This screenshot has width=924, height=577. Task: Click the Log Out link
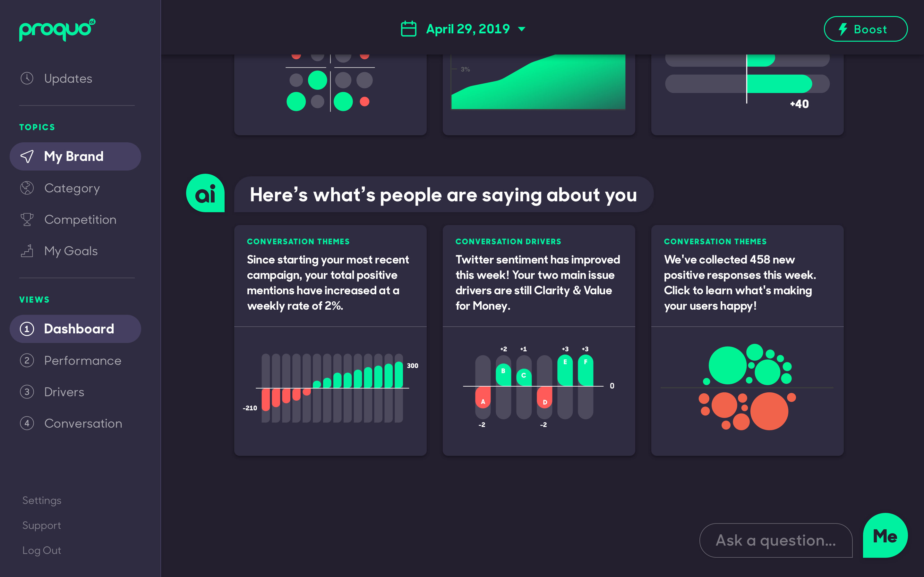click(42, 550)
